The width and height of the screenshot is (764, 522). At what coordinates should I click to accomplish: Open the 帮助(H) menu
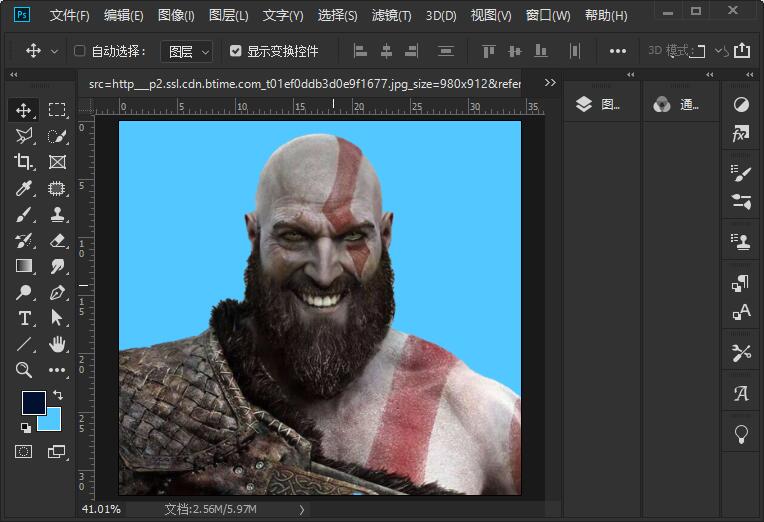coord(606,16)
